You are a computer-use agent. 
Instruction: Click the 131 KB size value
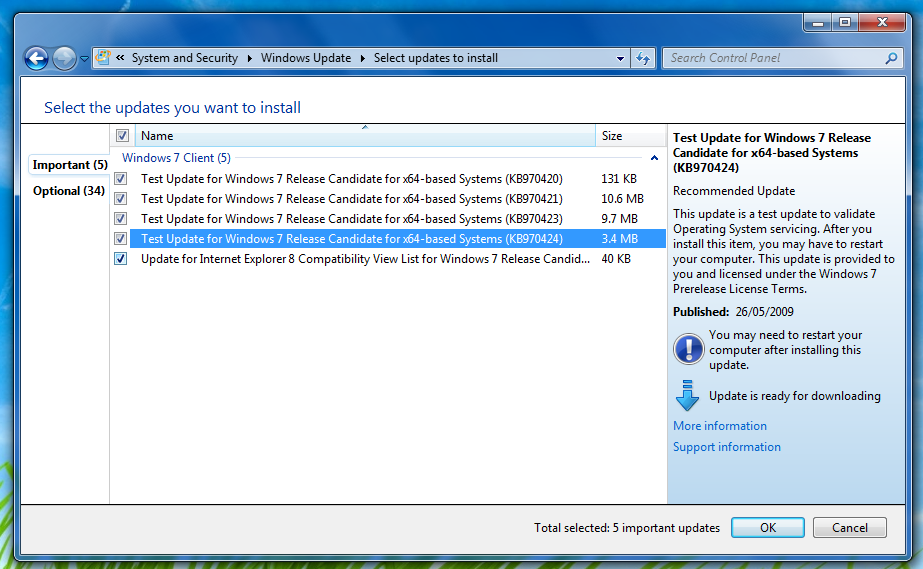pyautogui.click(x=619, y=178)
